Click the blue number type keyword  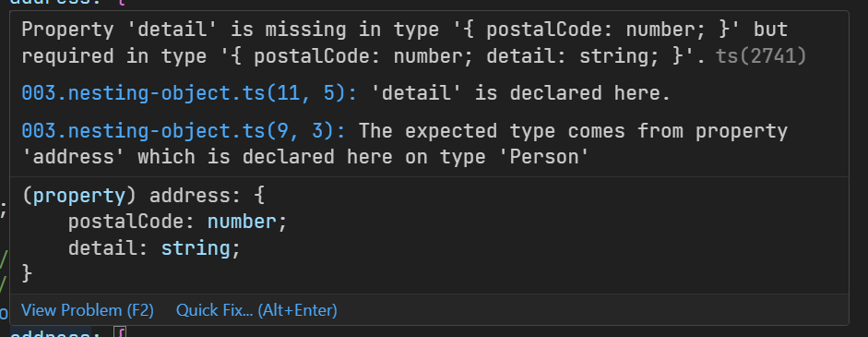[x=242, y=223]
